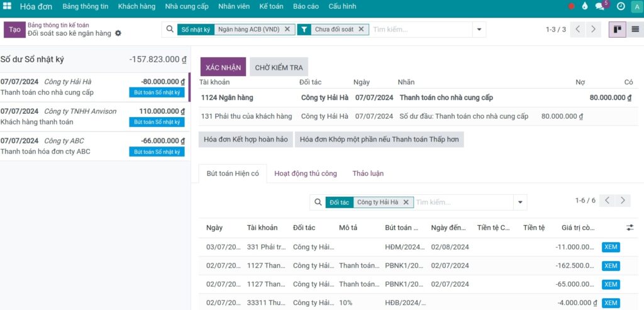
Task: Switch to Hoạt động thủ công tab
Action: point(306,174)
